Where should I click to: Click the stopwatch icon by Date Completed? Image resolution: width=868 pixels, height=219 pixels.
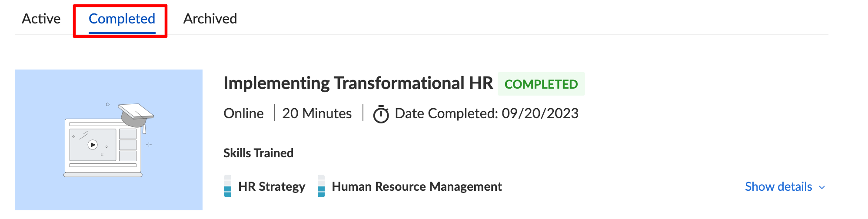click(381, 114)
